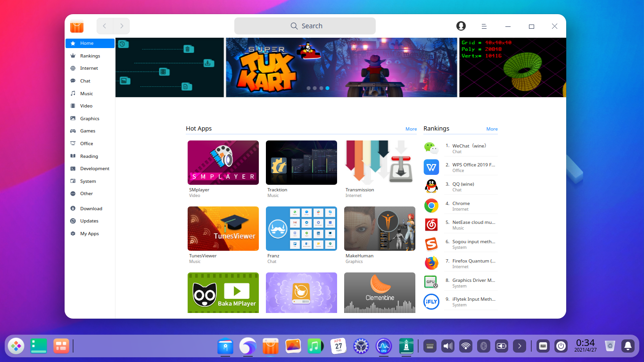The image size is (644, 362).
Task: Open the Development category
Action: coord(90,169)
